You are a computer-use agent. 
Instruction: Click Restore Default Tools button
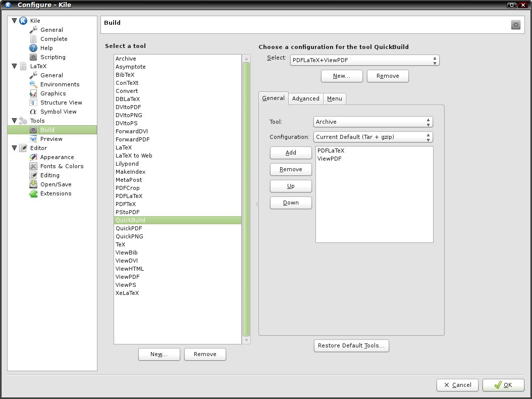click(x=351, y=345)
